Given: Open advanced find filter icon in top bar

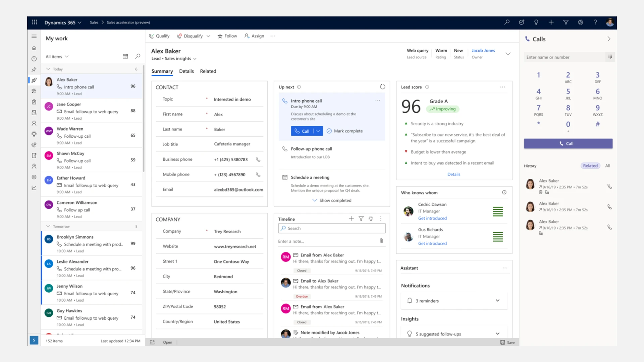Looking at the screenshot, I should coord(566,22).
